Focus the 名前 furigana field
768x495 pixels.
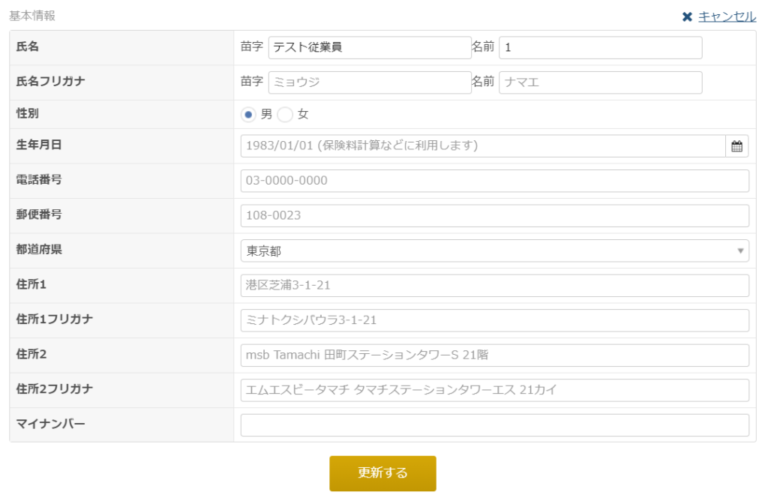click(x=600, y=82)
